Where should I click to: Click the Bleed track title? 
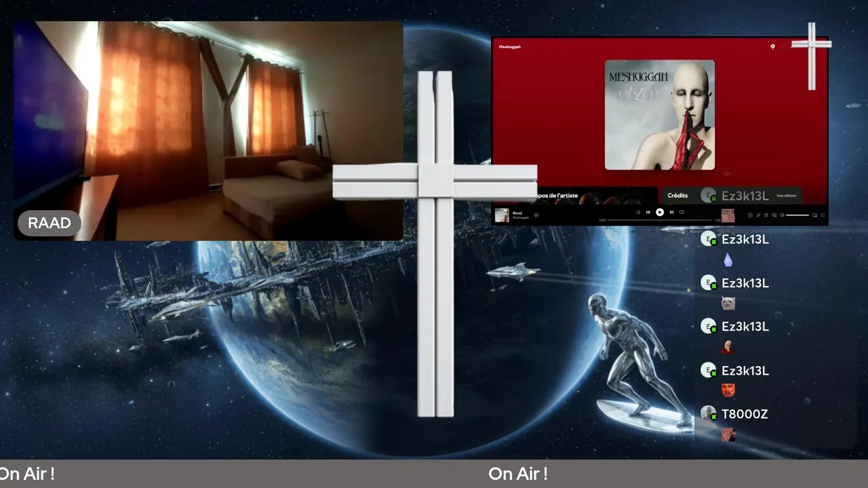click(x=517, y=213)
